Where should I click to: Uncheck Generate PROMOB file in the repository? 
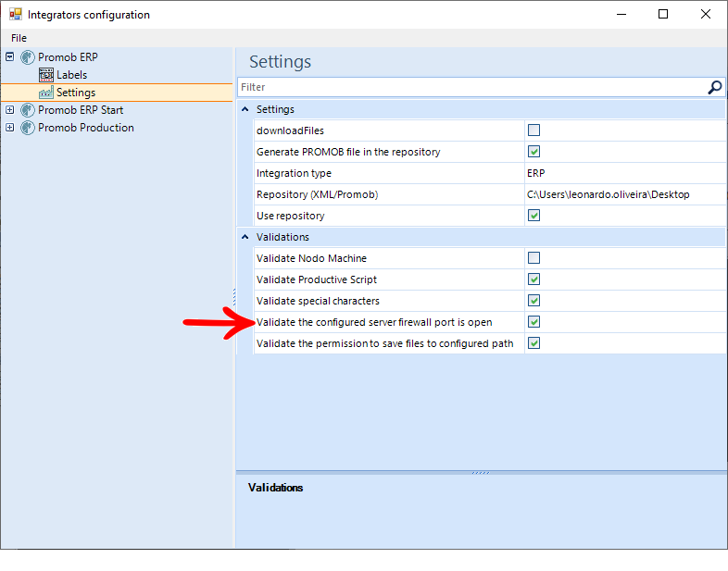point(533,151)
